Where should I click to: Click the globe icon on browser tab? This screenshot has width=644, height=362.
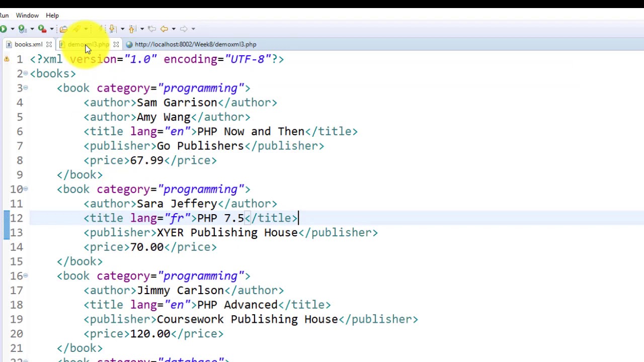[x=129, y=44]
